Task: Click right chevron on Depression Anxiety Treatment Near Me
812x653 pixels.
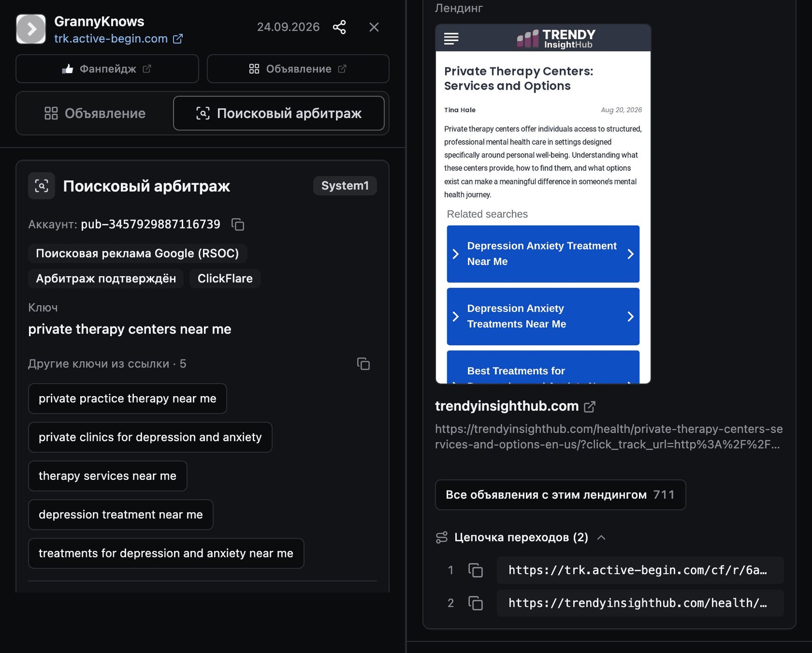Action: point(630,254)
